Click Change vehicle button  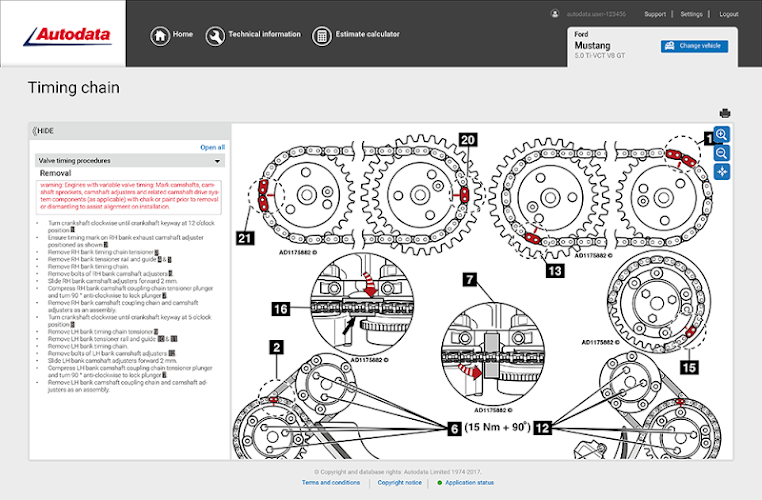[694, 46]
